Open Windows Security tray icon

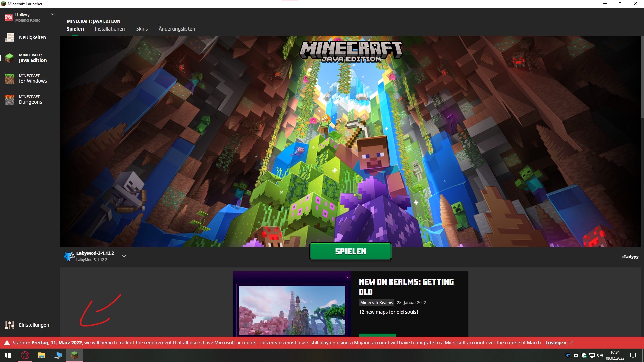click(x=584, y=355)
